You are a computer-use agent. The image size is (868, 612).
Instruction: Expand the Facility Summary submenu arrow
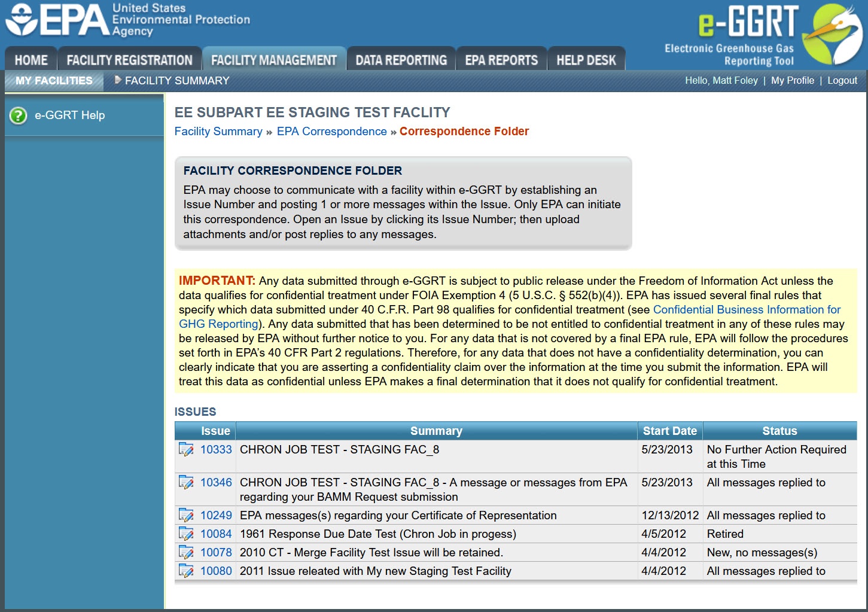[118, 80]
